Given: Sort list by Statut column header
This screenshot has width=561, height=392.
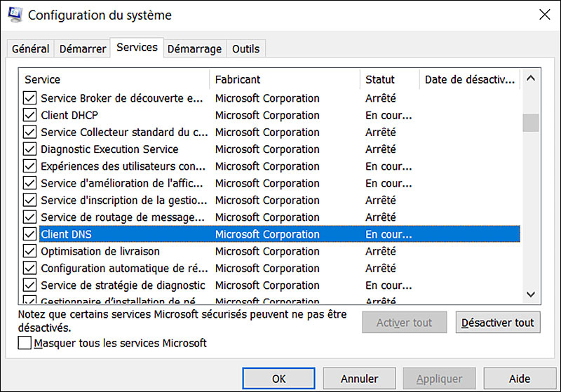Looking at the screenshot, I should (390, 79).
